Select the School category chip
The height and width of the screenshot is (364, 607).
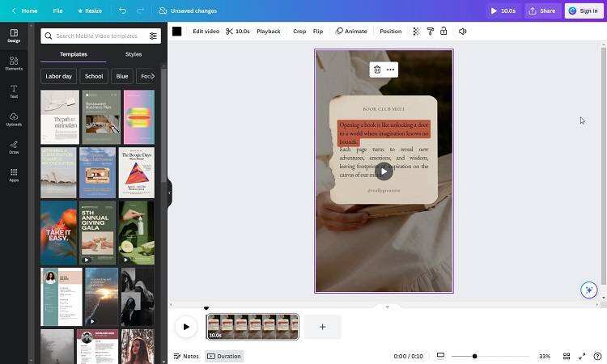[x=94, y=76]
